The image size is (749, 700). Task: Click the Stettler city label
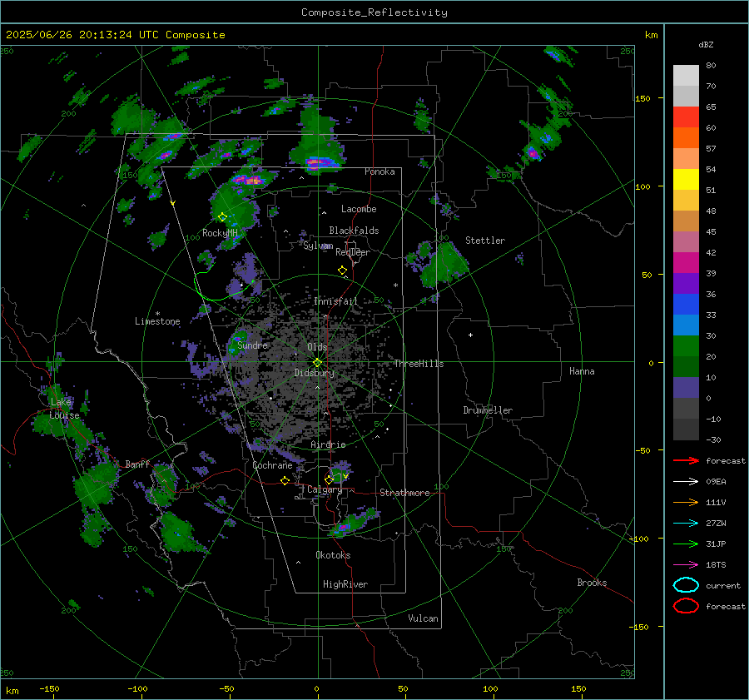[485, 241]
